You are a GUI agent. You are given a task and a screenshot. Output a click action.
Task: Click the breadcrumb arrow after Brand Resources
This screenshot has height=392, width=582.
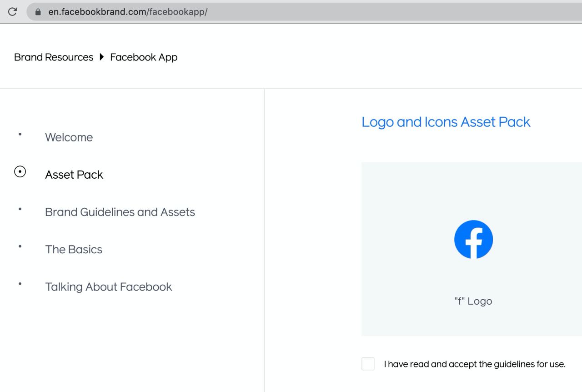pyautogui.click(x=101, y=57)
